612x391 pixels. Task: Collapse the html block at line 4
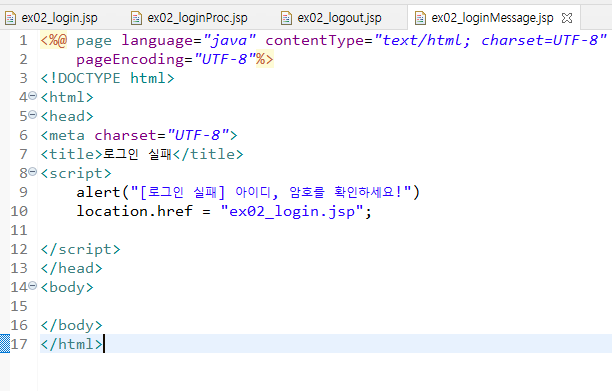(33, 95)
